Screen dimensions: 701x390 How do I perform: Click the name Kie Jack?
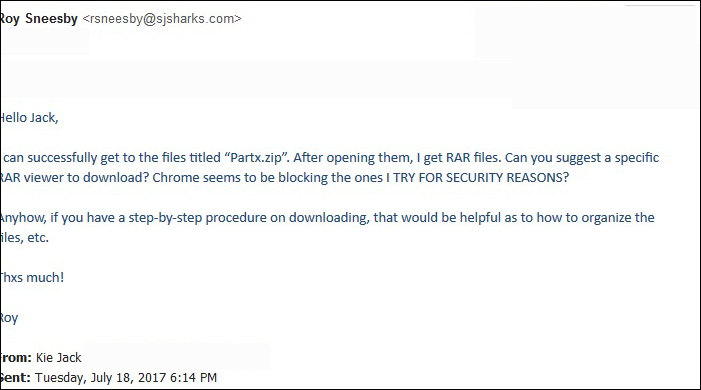pyautogui.click(x=59, y=358)
